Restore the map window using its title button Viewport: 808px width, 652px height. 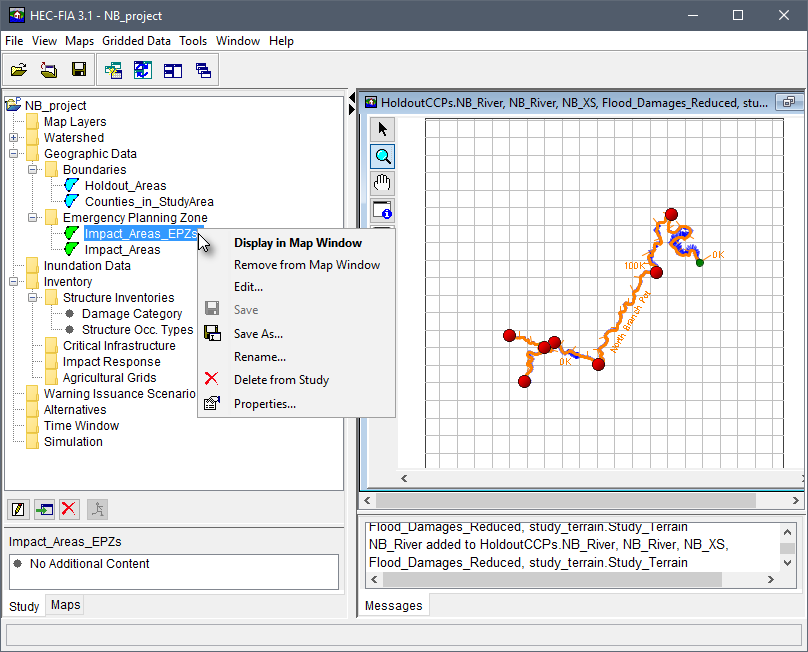click(x=788, y=102)
